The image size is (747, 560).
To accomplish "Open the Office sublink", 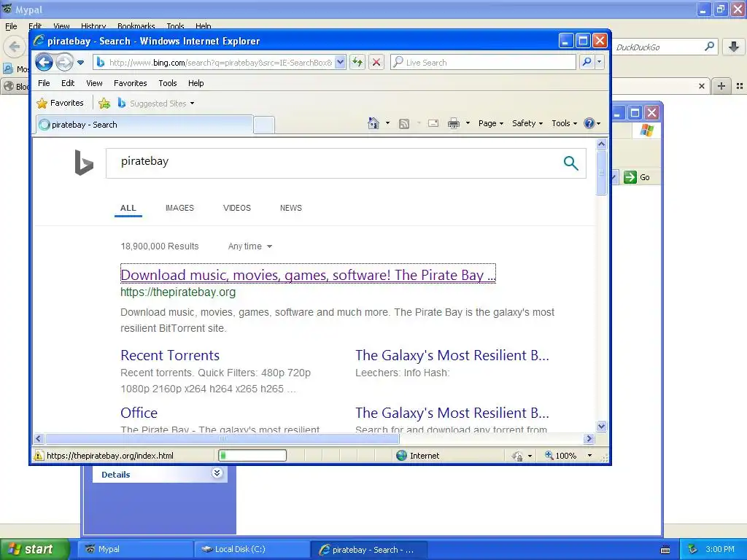I will (x=139, y=413).
